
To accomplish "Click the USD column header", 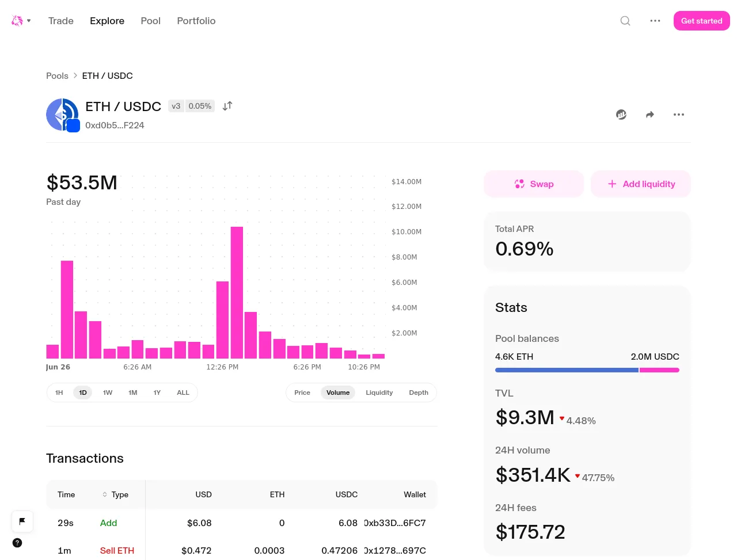I will coord(204,494).
